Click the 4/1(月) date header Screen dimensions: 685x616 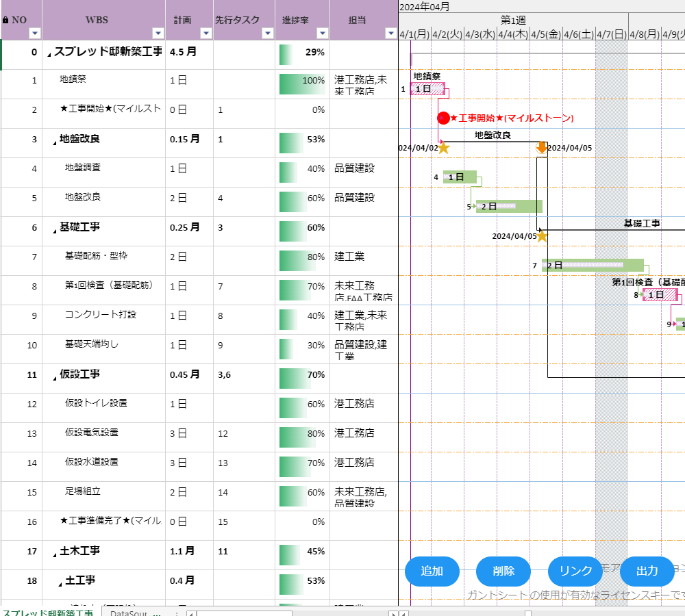[414, 34]
